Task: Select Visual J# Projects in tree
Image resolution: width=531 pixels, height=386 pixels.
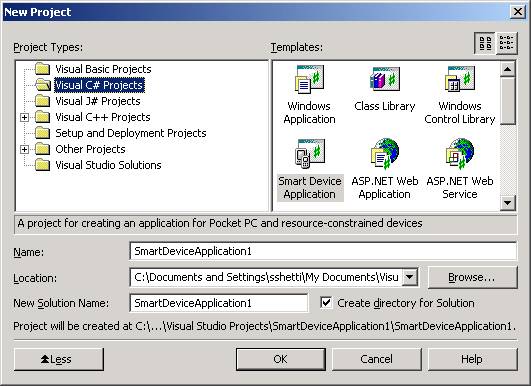Action: coord(98,101)
